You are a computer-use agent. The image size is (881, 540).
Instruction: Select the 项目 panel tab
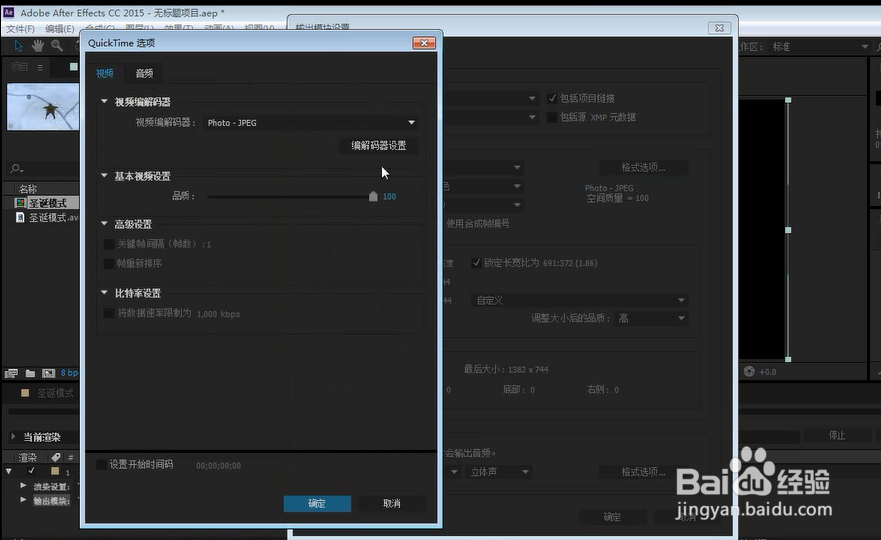20,66
